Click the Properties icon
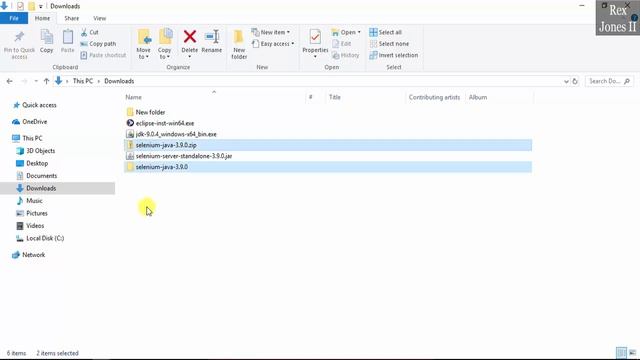640x360 pixels. pos(315,37)
